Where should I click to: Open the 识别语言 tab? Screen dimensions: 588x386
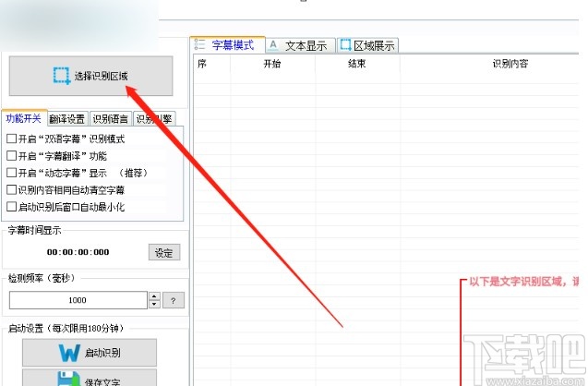111,119
